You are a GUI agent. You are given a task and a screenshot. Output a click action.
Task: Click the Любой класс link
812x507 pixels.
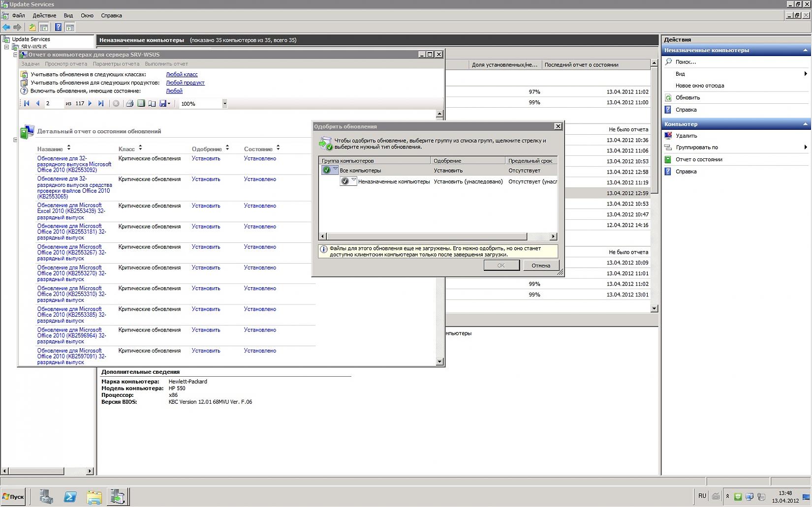[x=182, y=74]
